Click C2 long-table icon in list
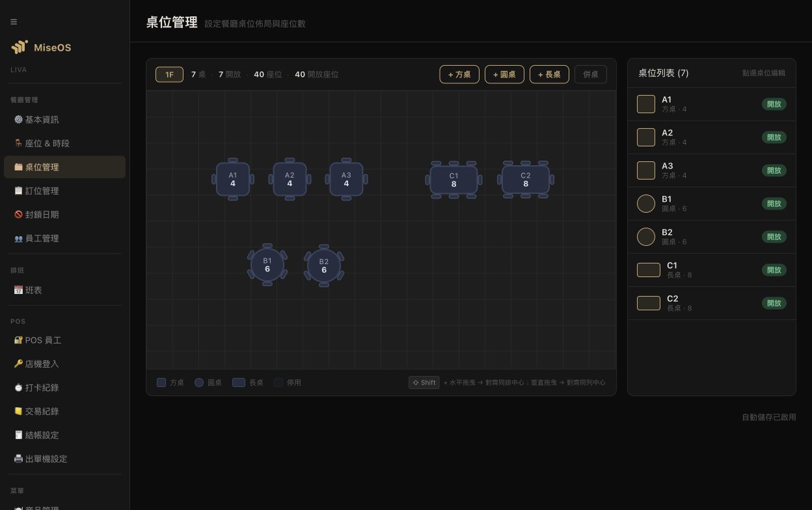 [x=649, y=303]
